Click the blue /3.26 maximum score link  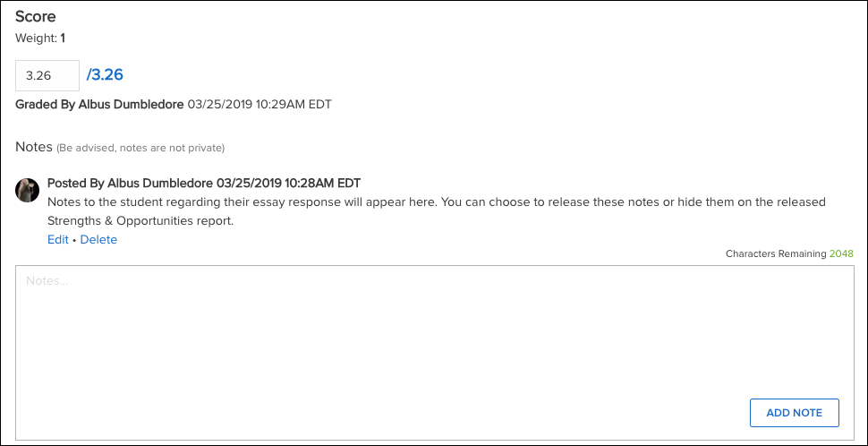pos(105,75)
